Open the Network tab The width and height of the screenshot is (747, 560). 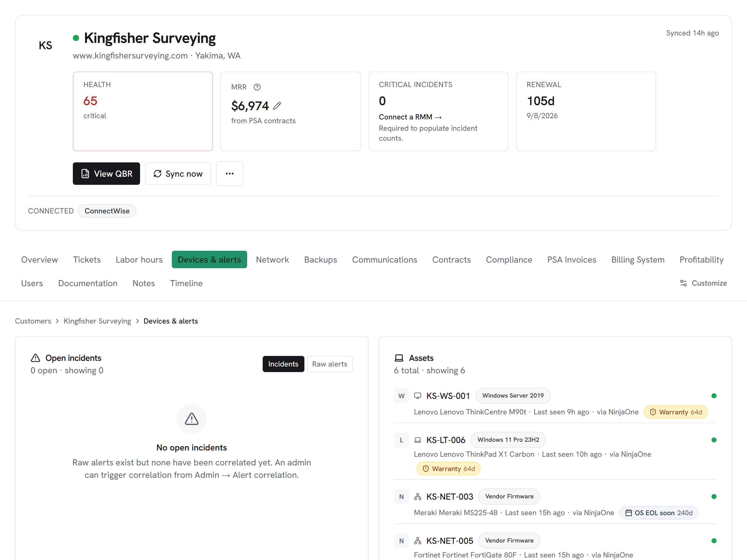(x=273, y=259)
